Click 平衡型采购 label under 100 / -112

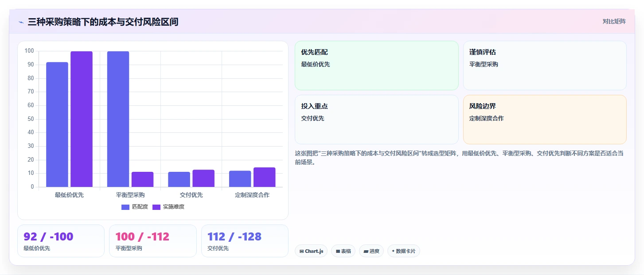[129, 248]
